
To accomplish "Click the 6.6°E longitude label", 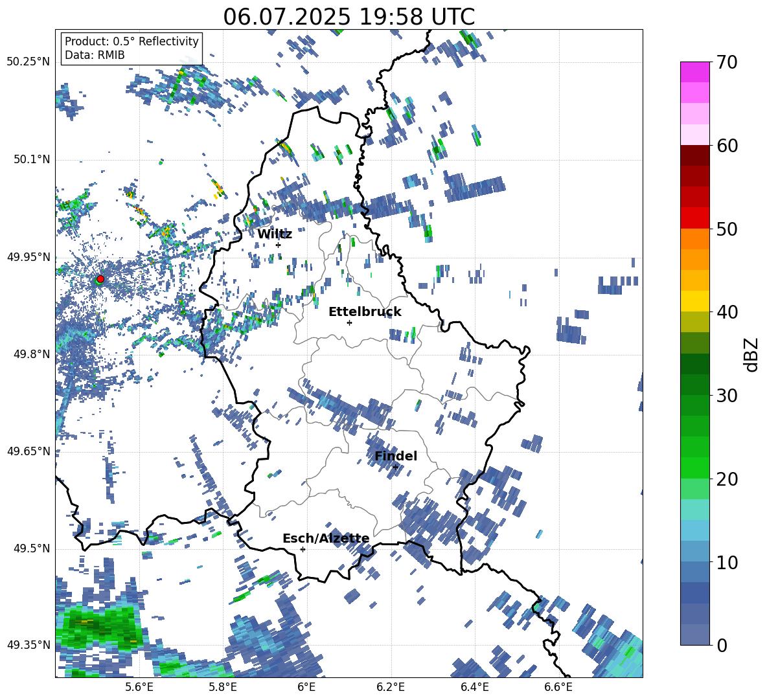I will pyautogui.click(x=558, y=687).
